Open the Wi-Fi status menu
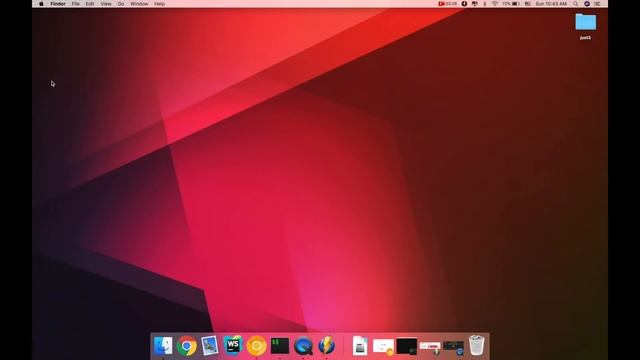 pyautogui.click(x=495, y=4)
